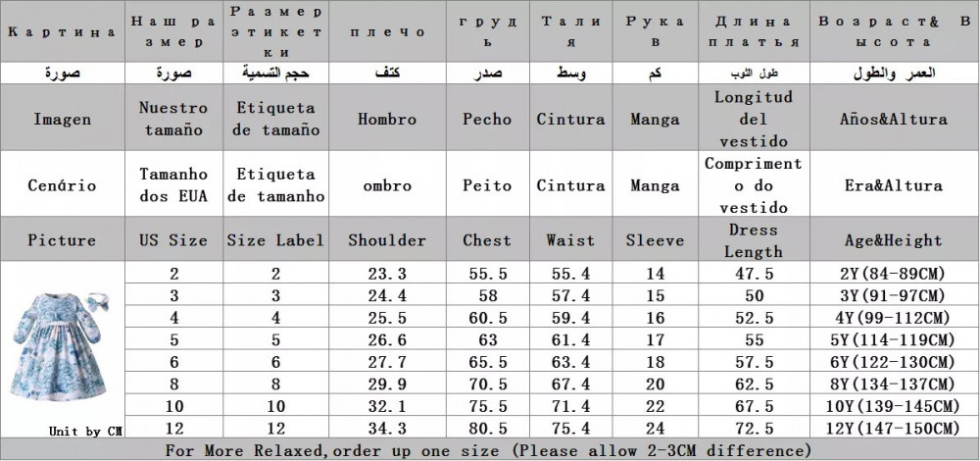Click the "Tamanho dos EUA" cell
980x461 pixels.
pos(172,184)
